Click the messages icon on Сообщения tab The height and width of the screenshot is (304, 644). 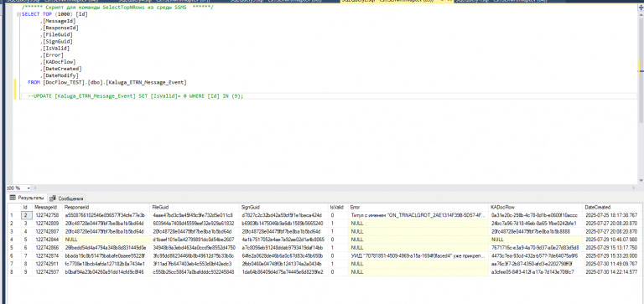click(53, 198)
